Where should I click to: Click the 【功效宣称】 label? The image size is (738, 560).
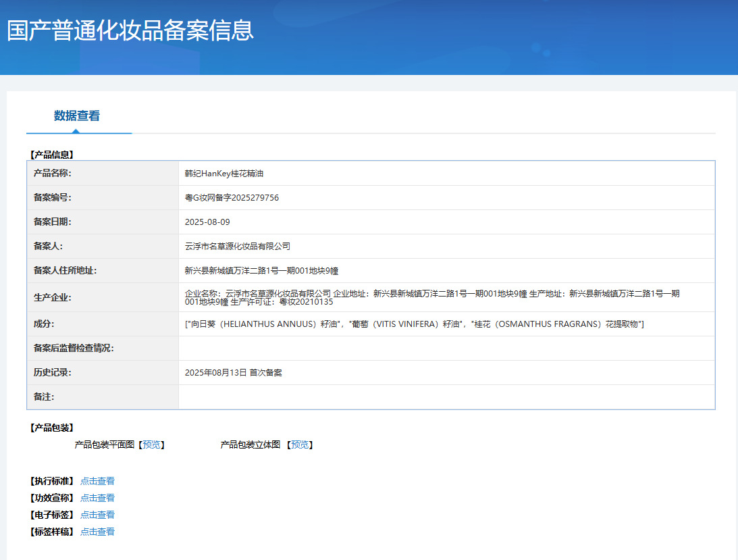pos(52,498)
